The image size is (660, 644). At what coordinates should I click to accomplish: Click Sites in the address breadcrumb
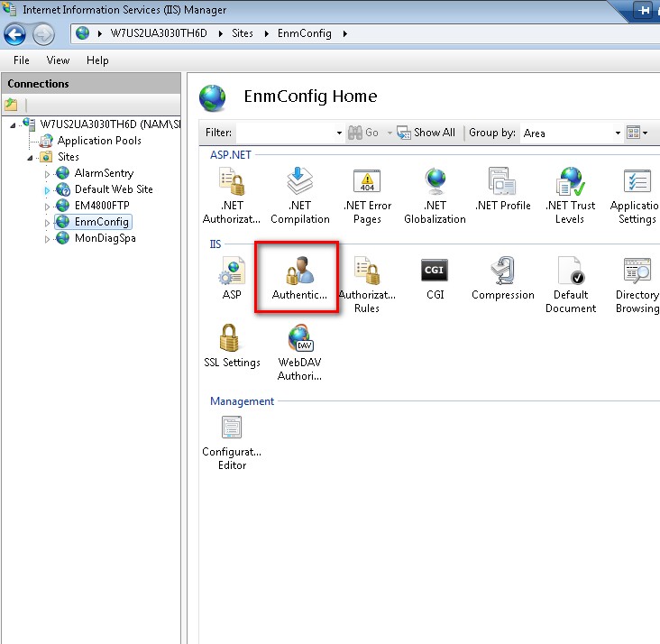coord(243,33)
